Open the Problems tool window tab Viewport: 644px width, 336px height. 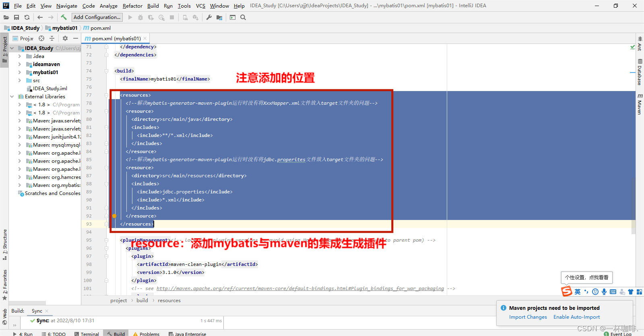click(147, 334)
